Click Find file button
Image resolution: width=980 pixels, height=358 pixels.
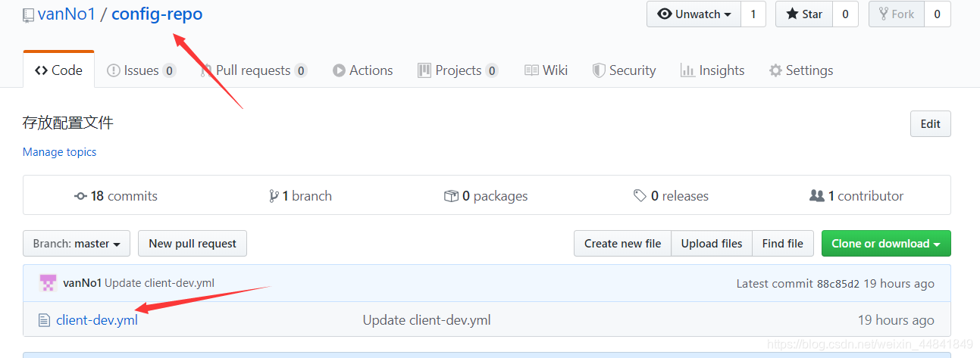[783, 244]
